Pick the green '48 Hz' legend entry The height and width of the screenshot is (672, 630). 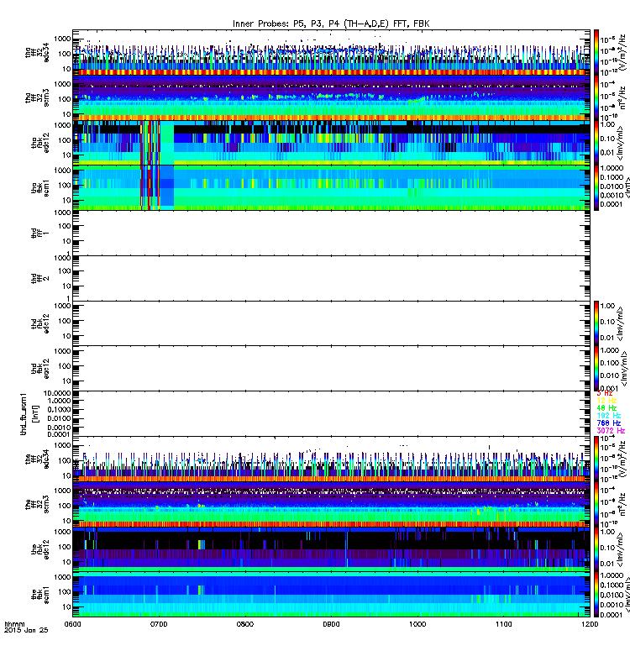[x=606, y=408]
